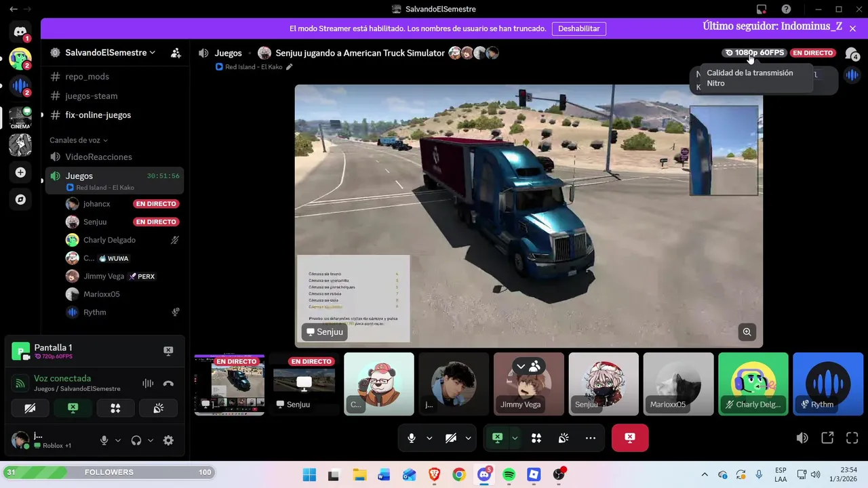Select Jimmy Vega participant tile
The width and height of the screenshot is (868, 488).
pos(528,384)
